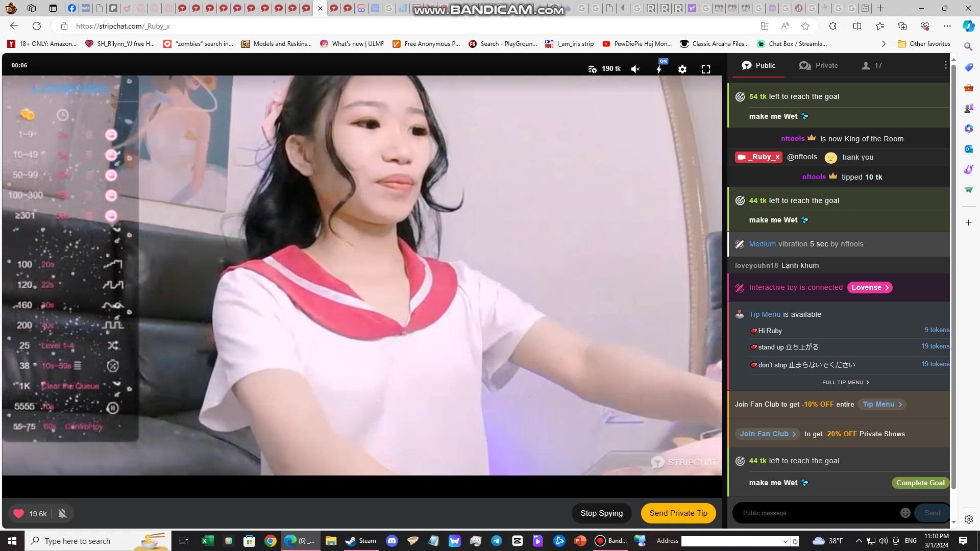Open the users list tab showing 17
The image size is (980, 551).
pos(872,65)
